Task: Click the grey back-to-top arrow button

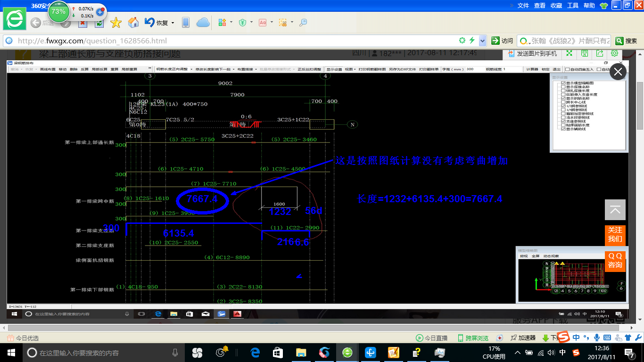Action: (615, 210)
